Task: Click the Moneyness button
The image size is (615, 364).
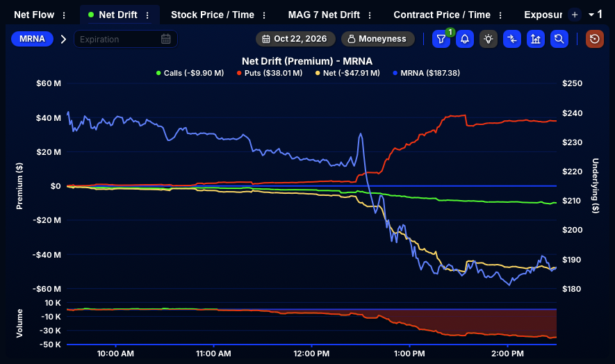Action: point(378,39)
